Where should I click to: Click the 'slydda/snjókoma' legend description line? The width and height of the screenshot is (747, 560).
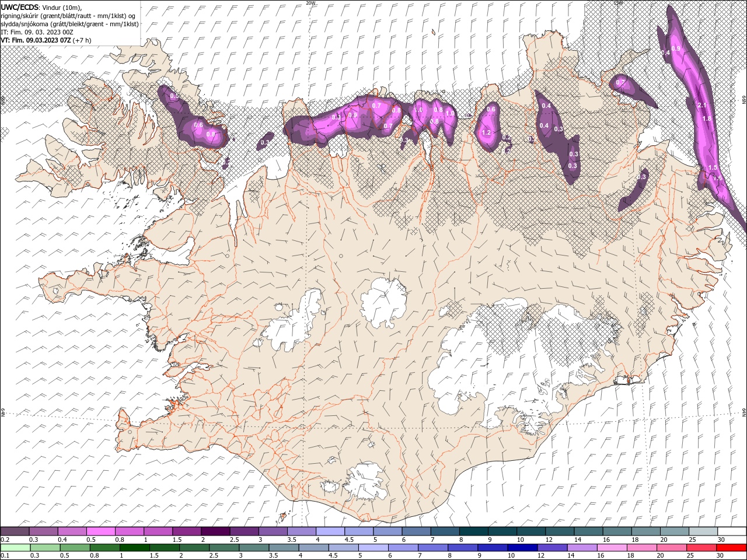pyautogui.click(x=69, y=23)
